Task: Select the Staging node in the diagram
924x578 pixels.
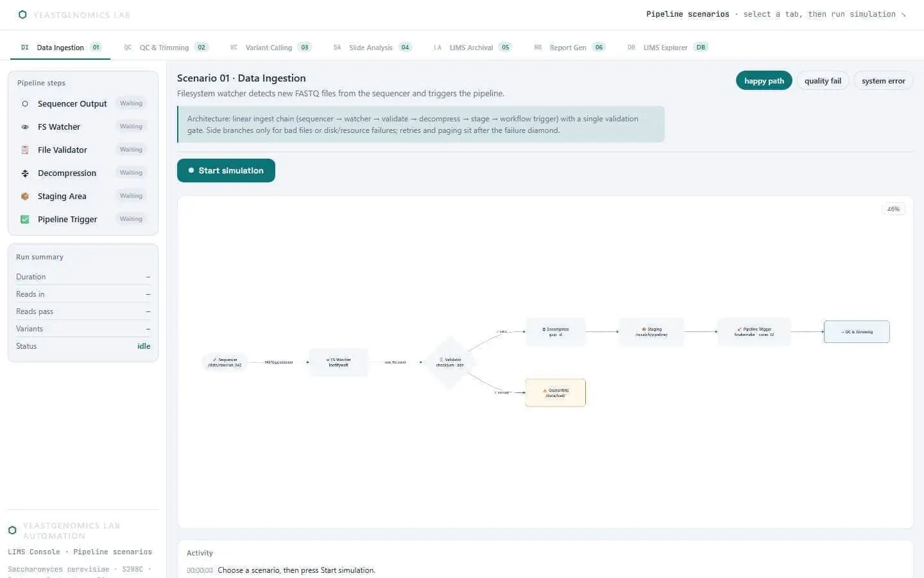Action: point(651,331)
